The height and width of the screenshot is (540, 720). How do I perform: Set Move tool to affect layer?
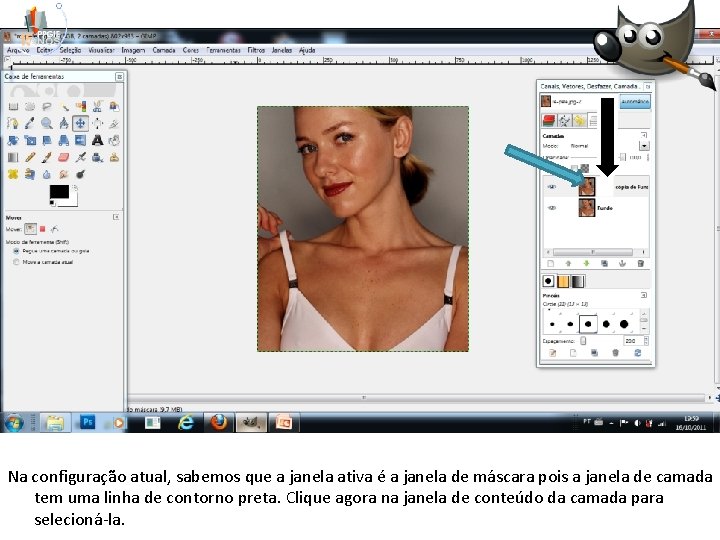point(30,229)
